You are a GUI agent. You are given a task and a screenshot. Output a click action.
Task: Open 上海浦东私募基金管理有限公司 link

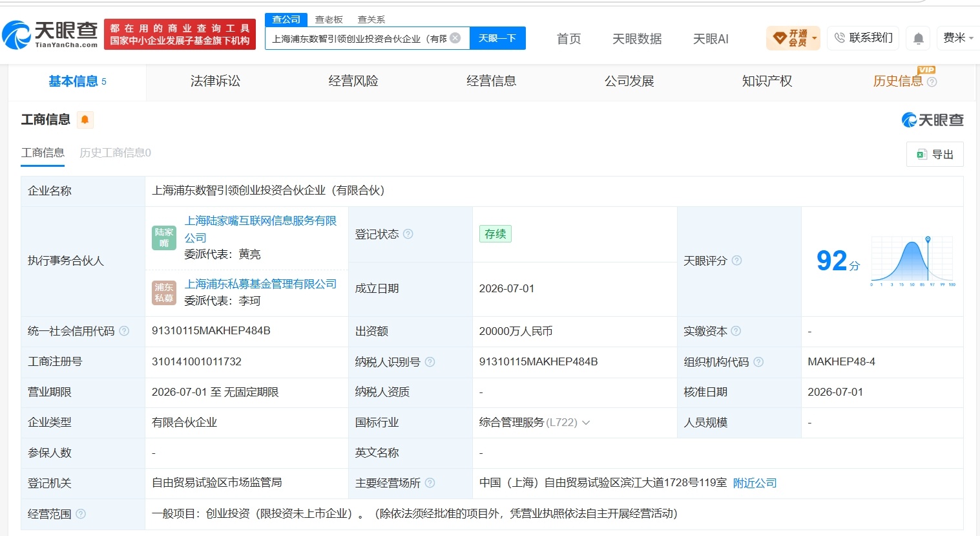tap(260, 284)
